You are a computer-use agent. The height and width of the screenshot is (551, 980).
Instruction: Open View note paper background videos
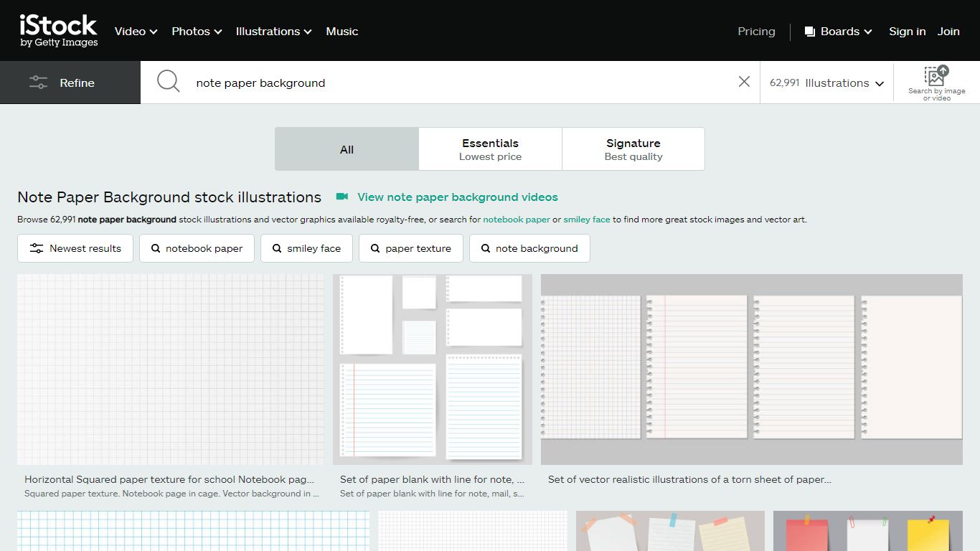coord(458,197)
